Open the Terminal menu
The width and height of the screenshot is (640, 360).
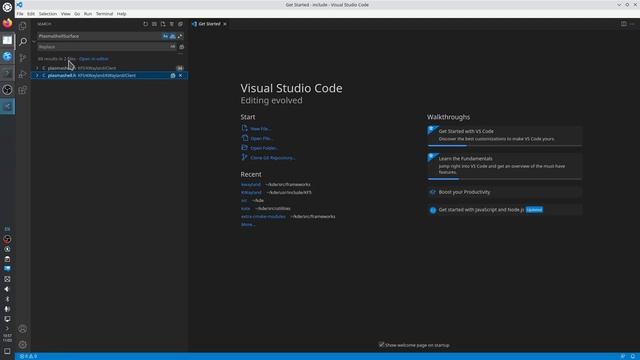[x=104, y=14]
